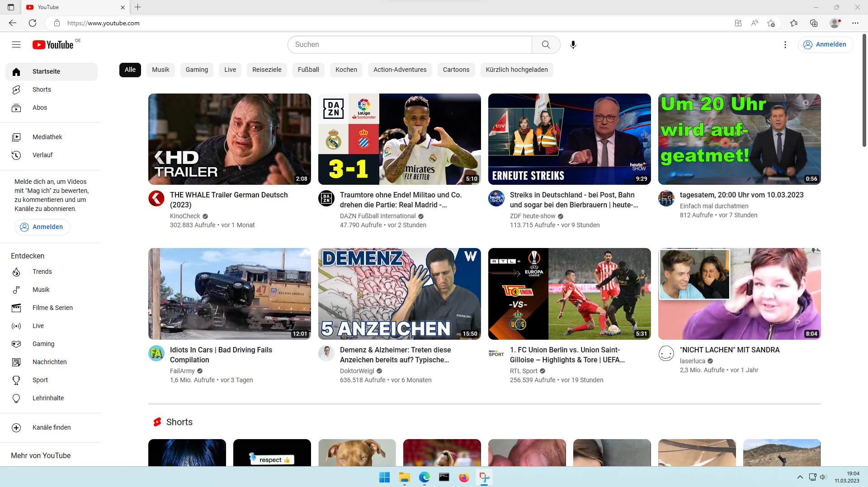
Task: Open Windows Start menu
Action: coord(385,477)
